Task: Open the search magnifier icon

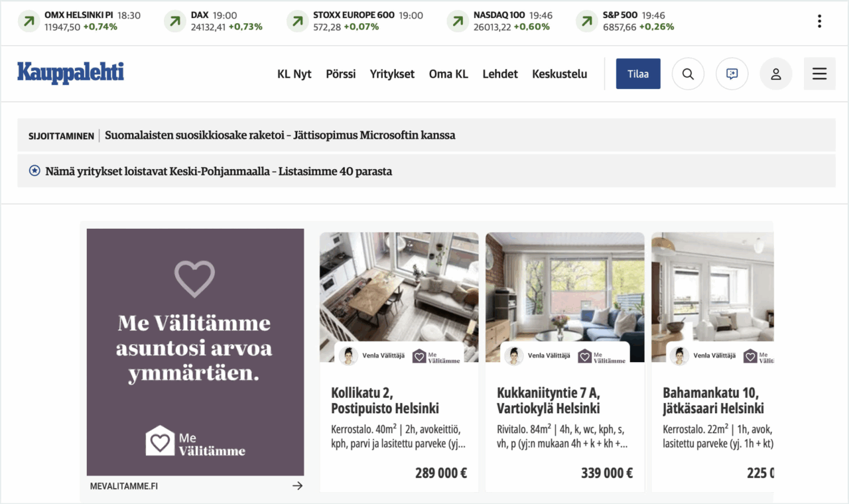Action: tap(688, 74)
